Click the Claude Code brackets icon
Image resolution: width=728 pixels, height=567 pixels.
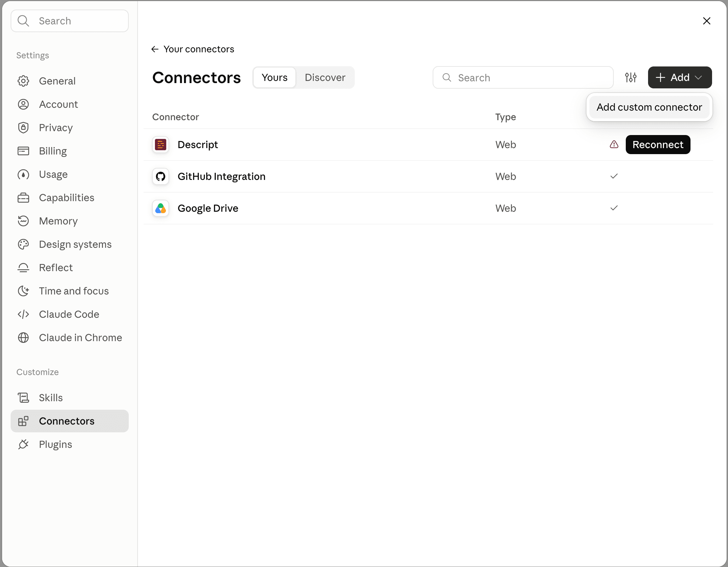point(23,314)
